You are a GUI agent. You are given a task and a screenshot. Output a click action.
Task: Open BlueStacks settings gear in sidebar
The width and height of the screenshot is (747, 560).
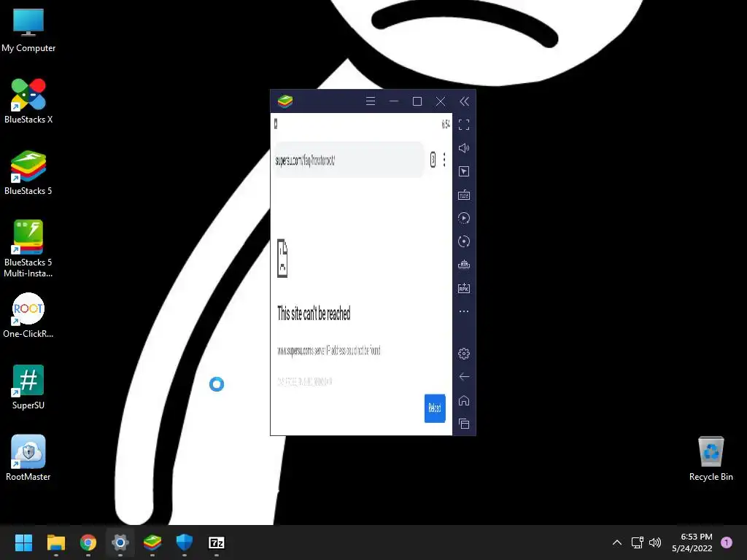464,354
